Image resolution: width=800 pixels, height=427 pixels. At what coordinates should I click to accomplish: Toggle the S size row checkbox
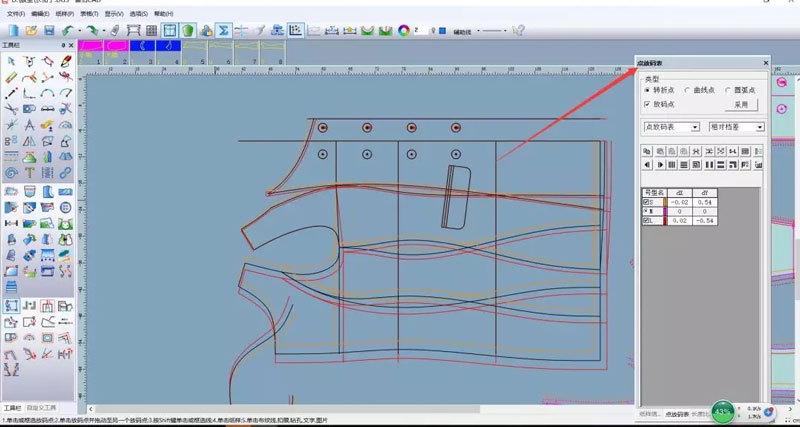[646, 202]
